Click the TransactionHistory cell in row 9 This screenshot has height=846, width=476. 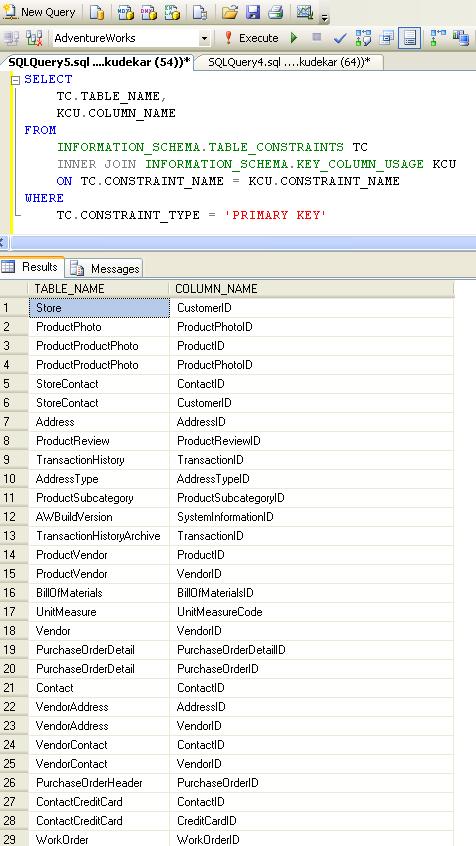pyautogui.click(x=99, y=460)
